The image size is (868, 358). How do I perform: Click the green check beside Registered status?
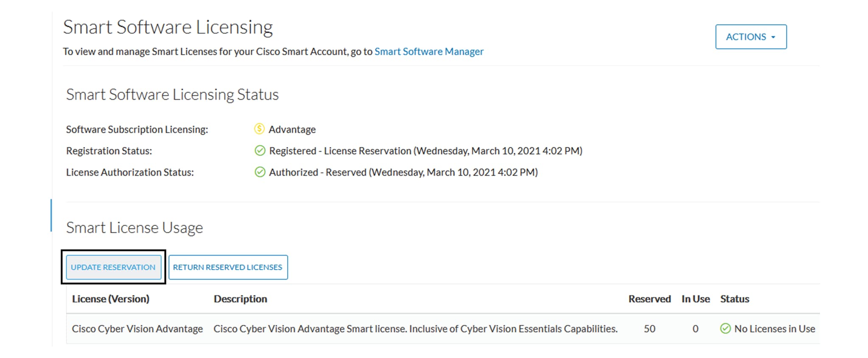[x=260, y=150]
